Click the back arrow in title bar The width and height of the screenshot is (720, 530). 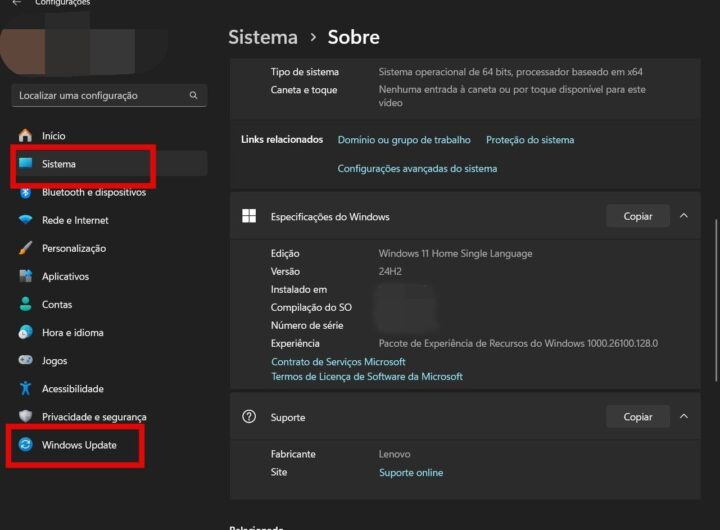click(16, 3)
